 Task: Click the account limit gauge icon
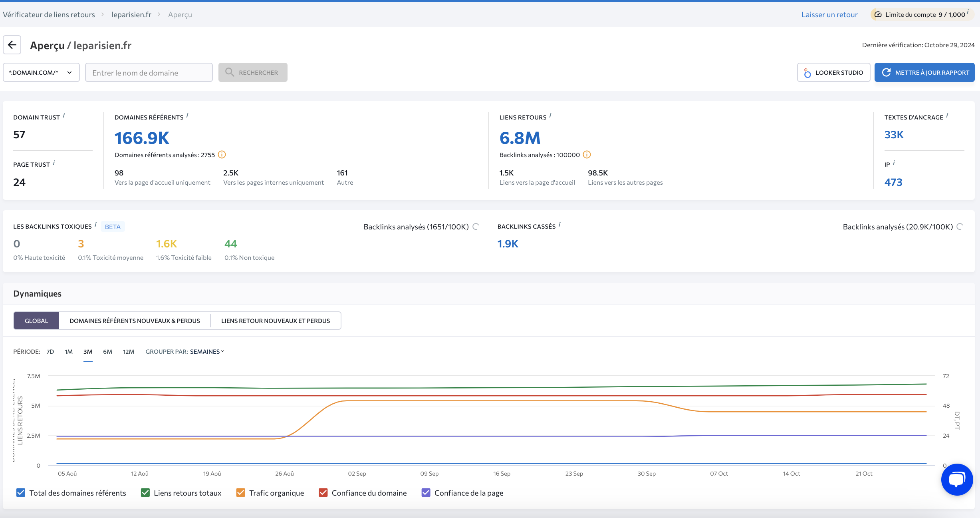coord(878,14)
